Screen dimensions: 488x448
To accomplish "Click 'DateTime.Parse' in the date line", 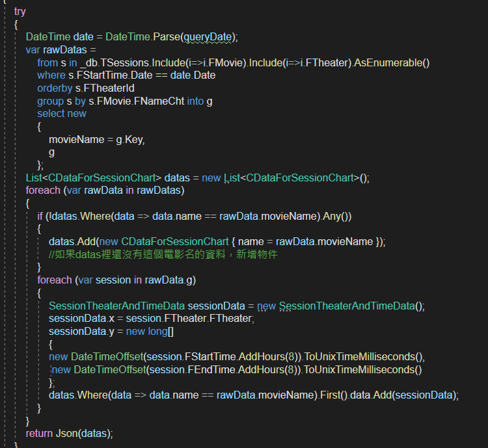I will pos(143,37).
